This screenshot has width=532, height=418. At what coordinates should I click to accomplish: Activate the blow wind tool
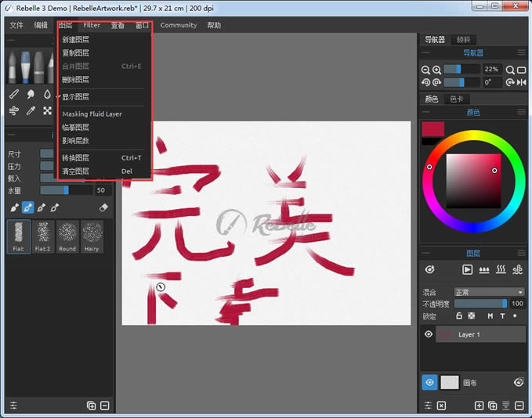(13, 110)
